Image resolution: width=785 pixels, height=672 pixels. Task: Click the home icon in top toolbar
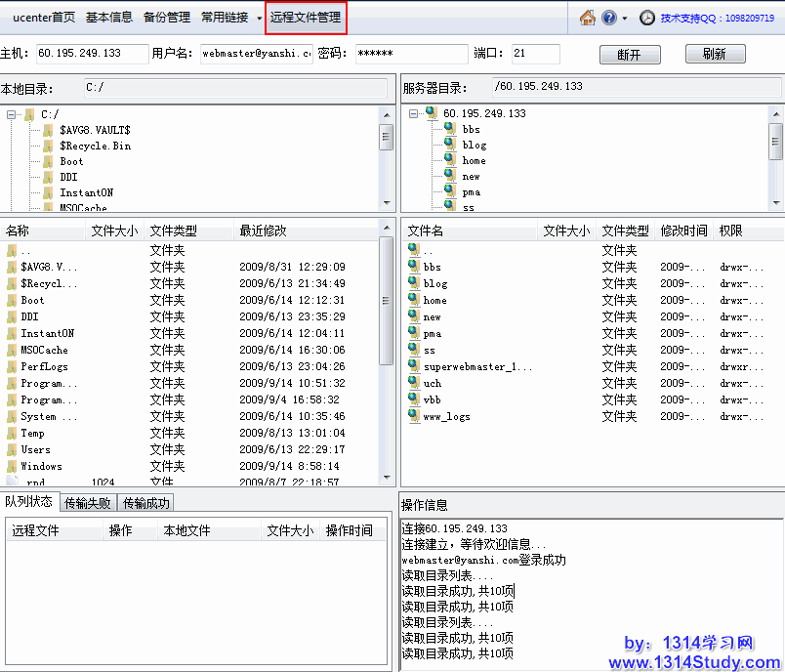click(x=587, y=18)
